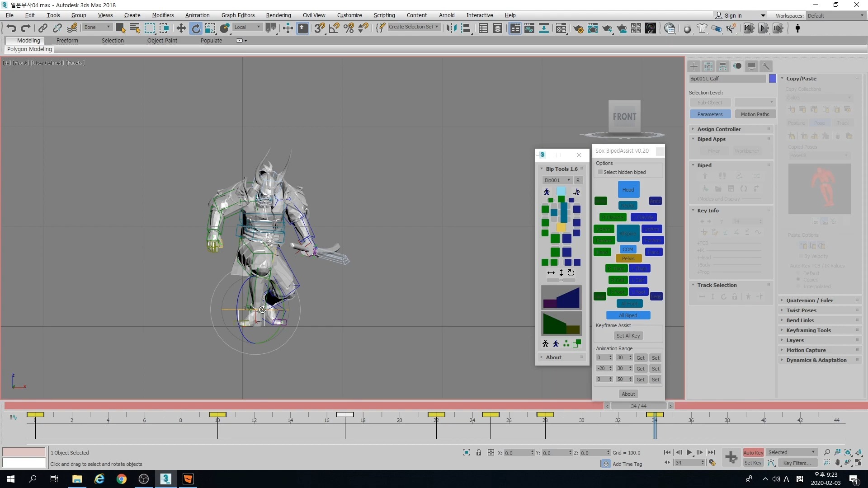Open the Rendering menu
Image resolution: width=868 pixels, height=488 pixels.
click(x=278, y=15)
